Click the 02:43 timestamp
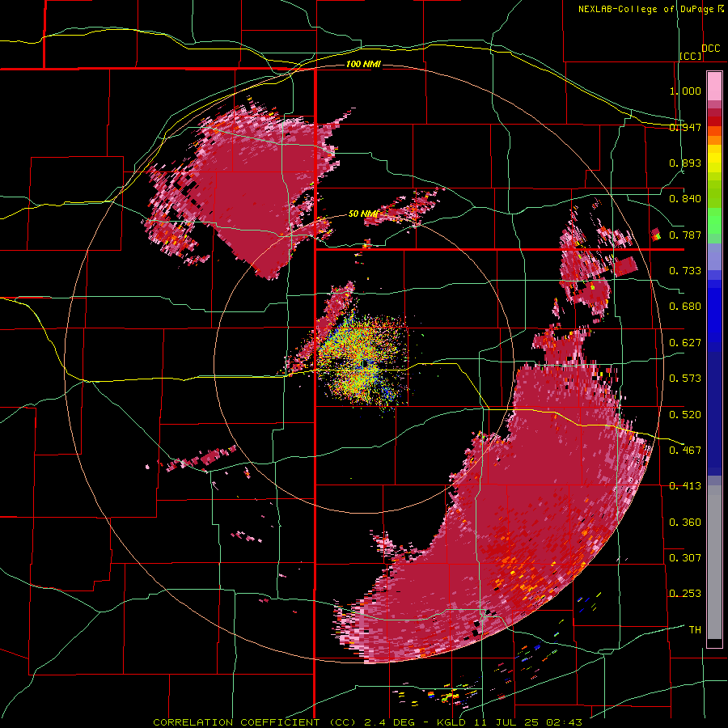 (x=563, y=722)
